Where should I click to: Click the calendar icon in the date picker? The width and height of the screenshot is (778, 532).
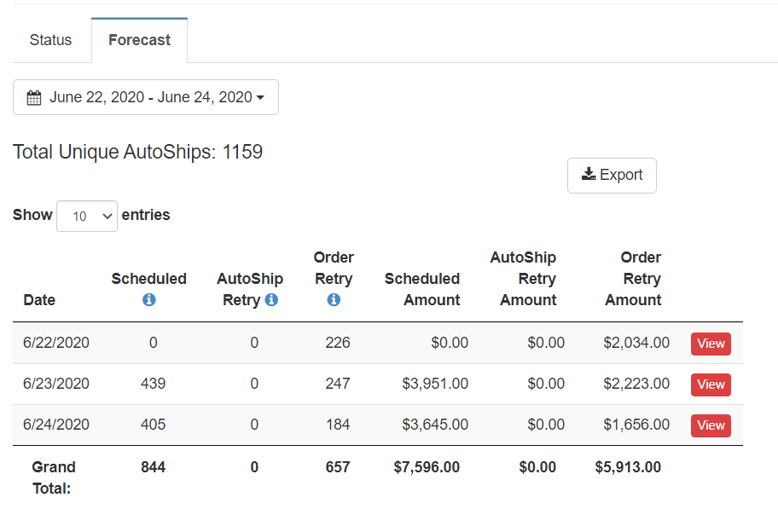pyautogui.click(x=34, y=98)
